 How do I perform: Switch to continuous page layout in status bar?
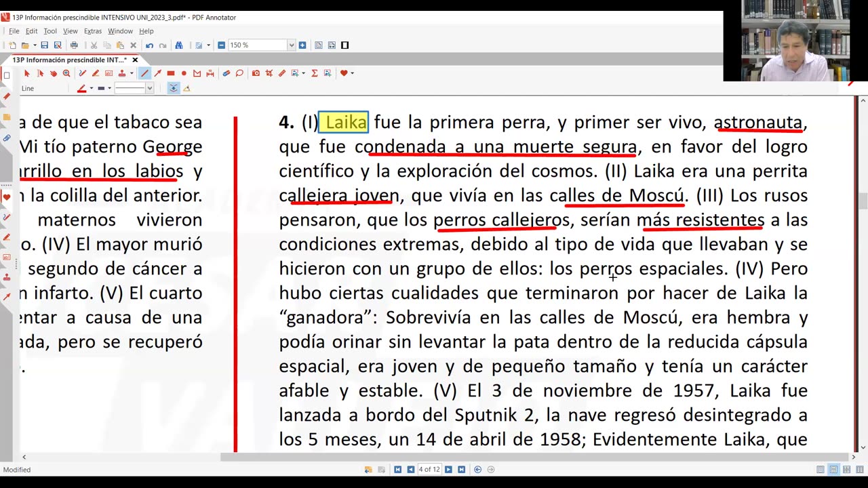(x=833, y=469)
